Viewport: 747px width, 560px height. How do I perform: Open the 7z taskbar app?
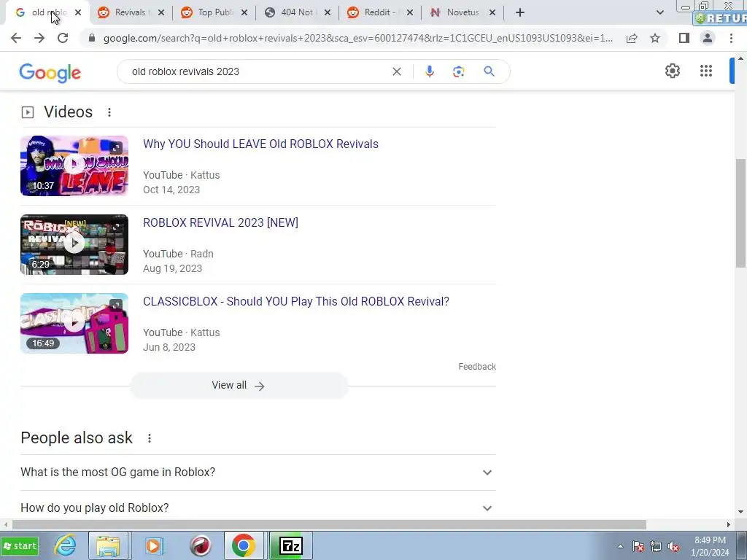pyautogui.click(x=290, y=545)
